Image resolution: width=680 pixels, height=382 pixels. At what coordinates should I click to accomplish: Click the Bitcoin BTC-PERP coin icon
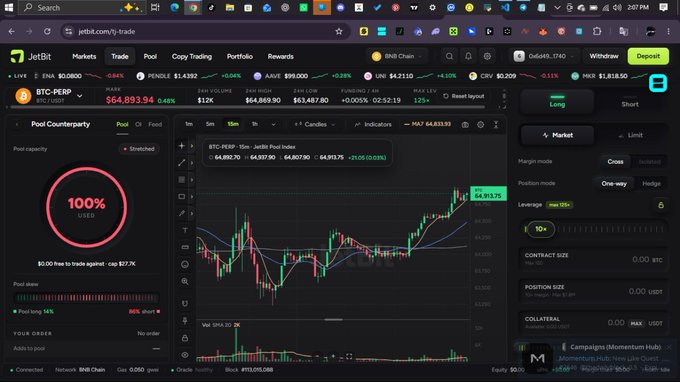pyautogui.click(x=23, y=96)
